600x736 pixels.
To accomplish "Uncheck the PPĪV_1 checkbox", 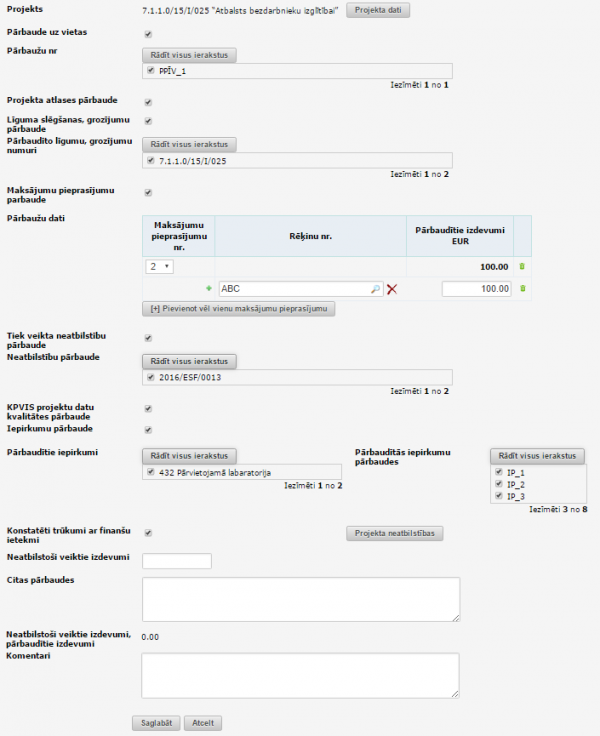I will click(150, 72).
